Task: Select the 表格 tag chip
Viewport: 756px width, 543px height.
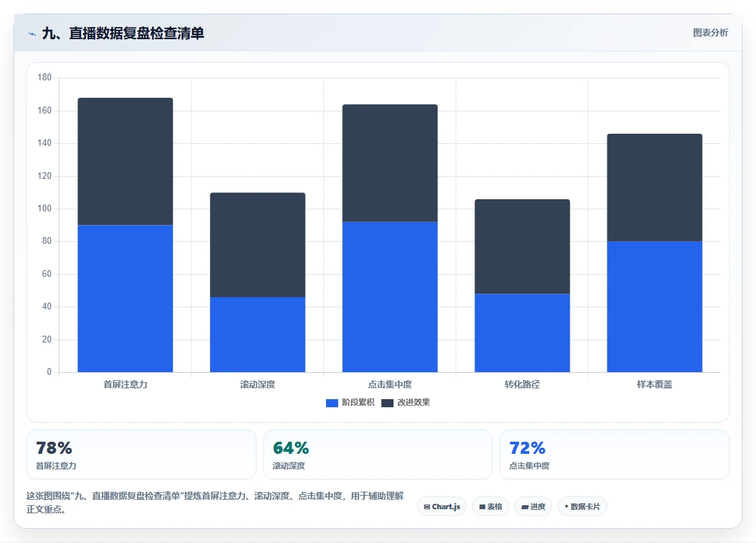Action: coord(490,507)
